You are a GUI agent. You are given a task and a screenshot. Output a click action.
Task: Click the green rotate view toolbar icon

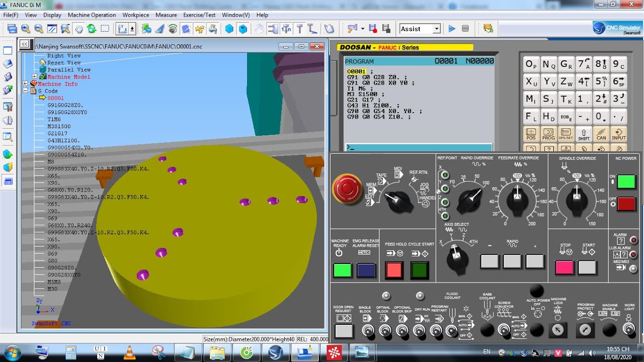(x=92, y=29)
